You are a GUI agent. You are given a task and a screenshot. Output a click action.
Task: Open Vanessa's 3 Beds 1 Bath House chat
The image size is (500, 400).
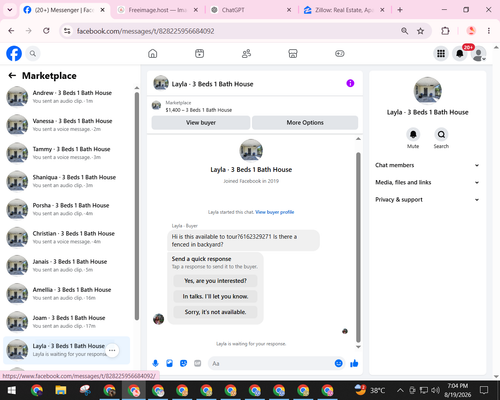pyautogui.click(x=67, y=125)
